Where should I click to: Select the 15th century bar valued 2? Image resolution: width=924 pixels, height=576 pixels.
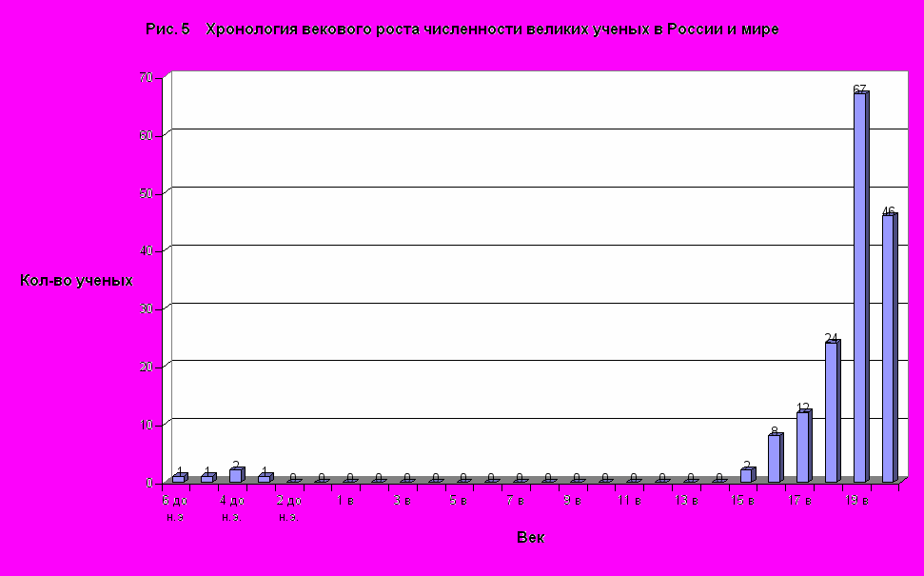746,475
